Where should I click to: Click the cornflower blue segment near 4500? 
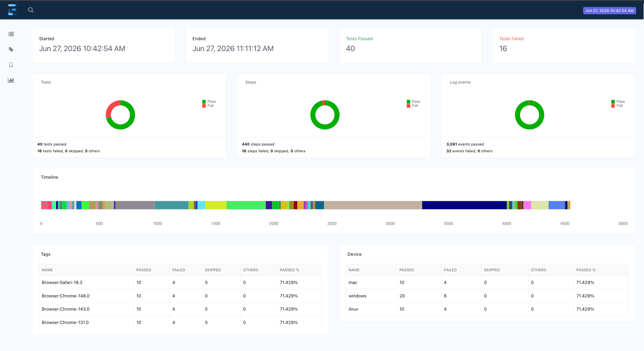pos(557,205)
